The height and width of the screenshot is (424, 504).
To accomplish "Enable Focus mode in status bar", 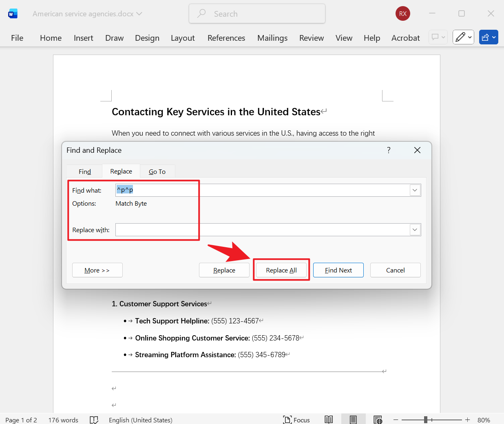I will (296, 420).
